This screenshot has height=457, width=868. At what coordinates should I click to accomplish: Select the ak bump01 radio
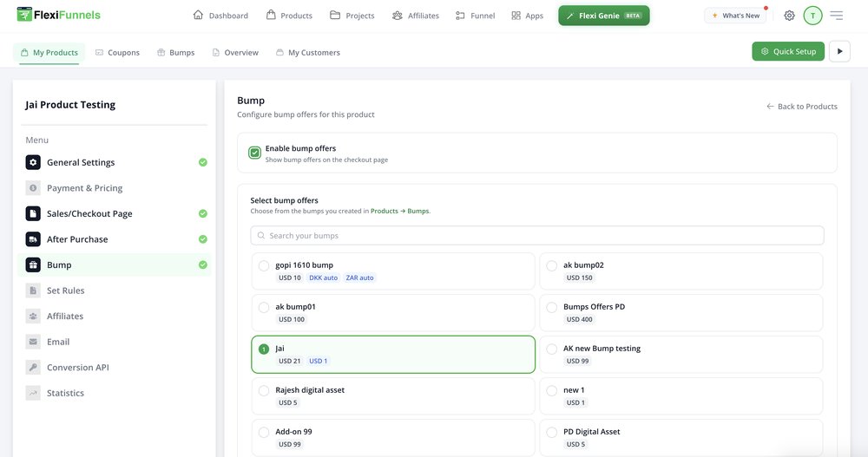pyautogui.click(x=264, y=307)
